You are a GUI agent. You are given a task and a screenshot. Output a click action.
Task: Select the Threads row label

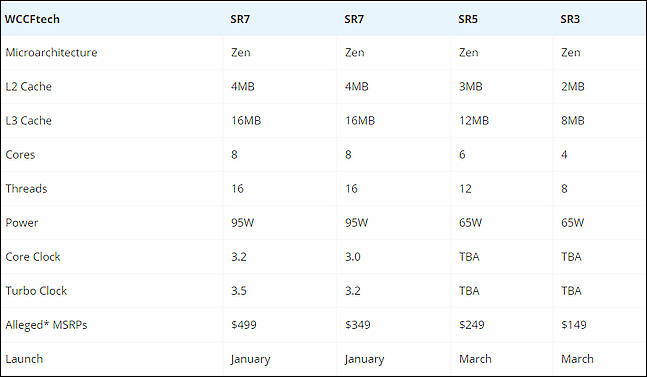pyautogui.click(x=26, y=188)
